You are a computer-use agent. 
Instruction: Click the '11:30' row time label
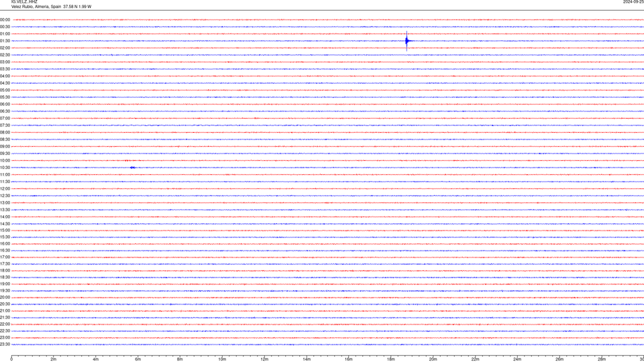pos(5,182)
